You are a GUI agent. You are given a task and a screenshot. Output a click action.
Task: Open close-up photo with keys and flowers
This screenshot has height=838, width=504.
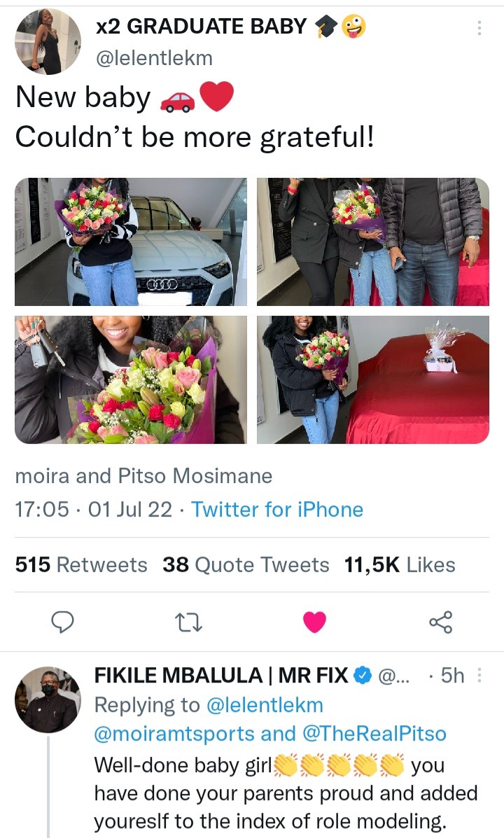[131, 379]
